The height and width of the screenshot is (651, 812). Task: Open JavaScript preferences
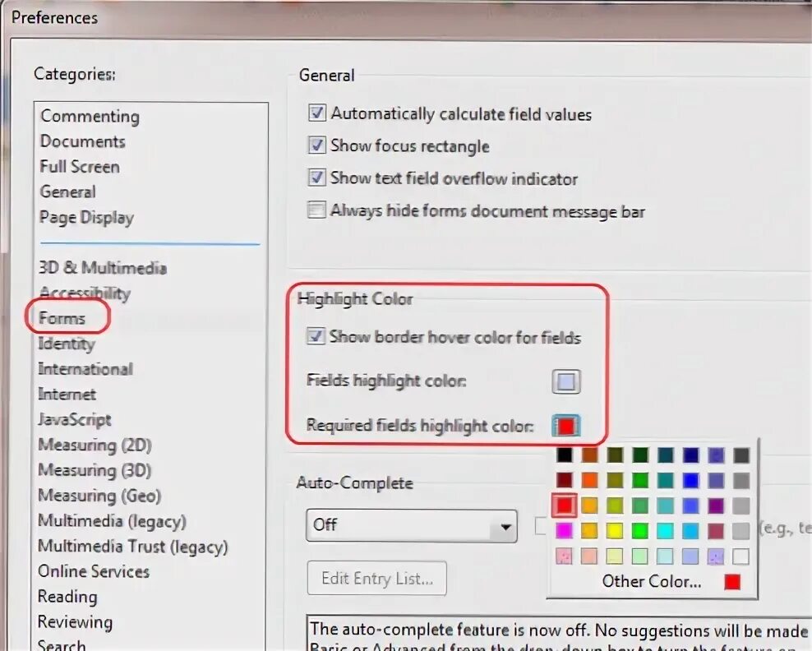pyautogui.click(x=75, y=419)
